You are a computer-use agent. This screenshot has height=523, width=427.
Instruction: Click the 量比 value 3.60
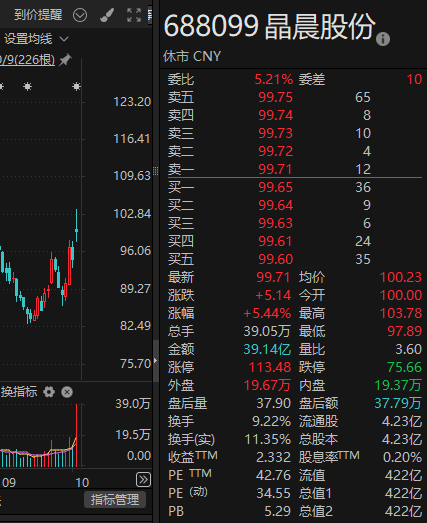click(408, 350)
